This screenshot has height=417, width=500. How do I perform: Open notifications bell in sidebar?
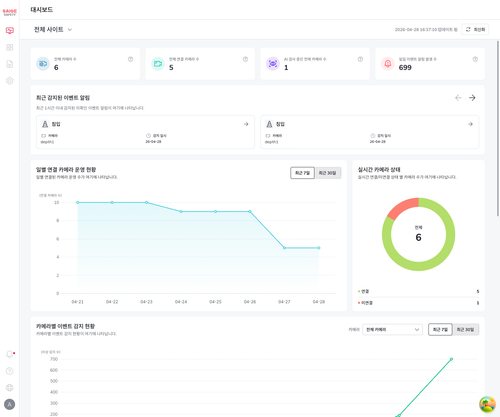point(10,354)
